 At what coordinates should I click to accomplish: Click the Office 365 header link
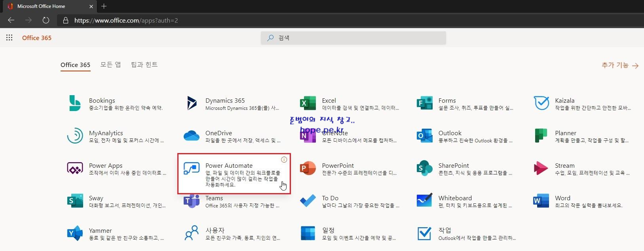coord(37,38)
